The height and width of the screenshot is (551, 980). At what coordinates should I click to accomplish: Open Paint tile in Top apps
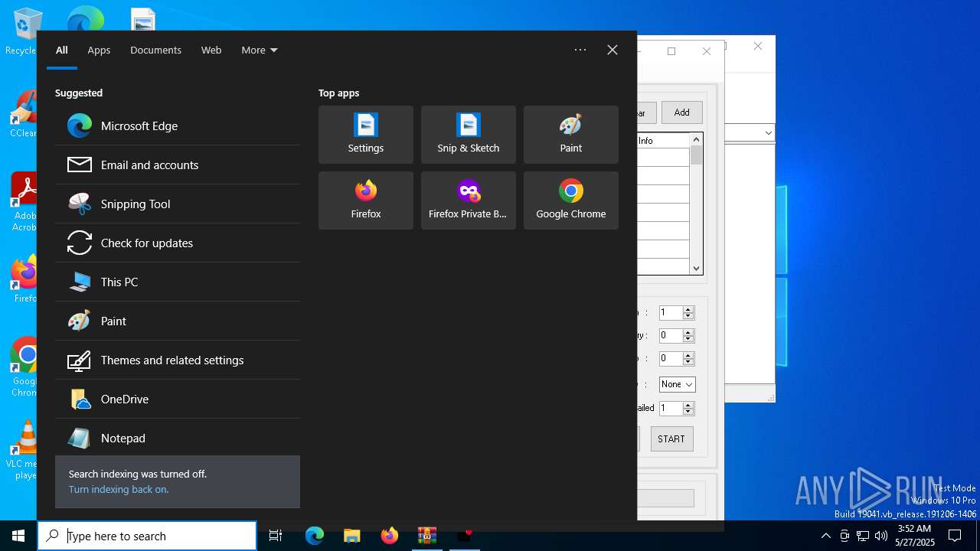pos(571,135)
